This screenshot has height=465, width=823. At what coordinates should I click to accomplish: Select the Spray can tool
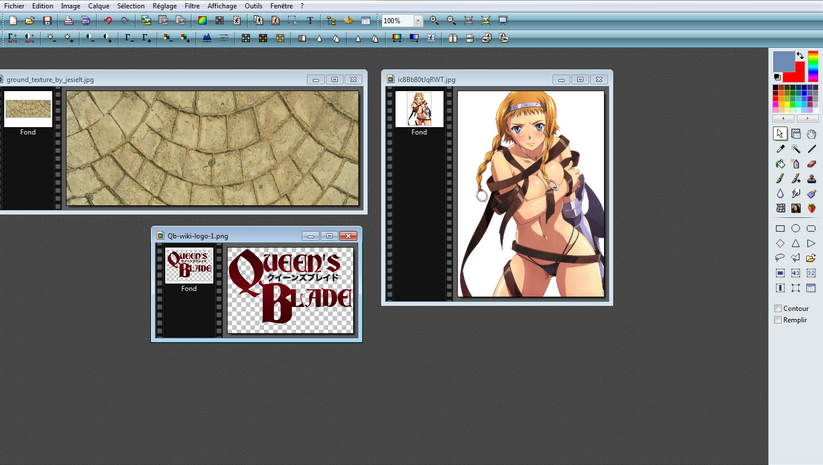click(x=796, y=164)
